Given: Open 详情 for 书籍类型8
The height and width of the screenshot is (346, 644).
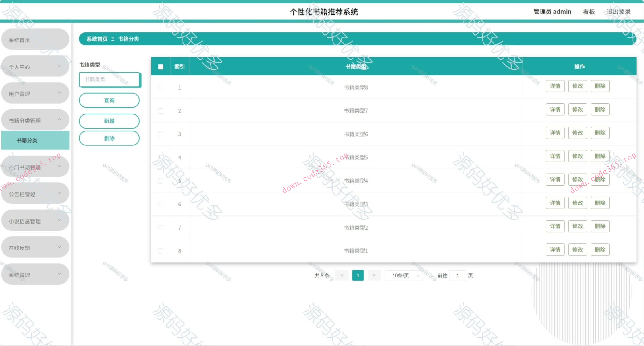Looking at the screenshot, I should 555,86.
